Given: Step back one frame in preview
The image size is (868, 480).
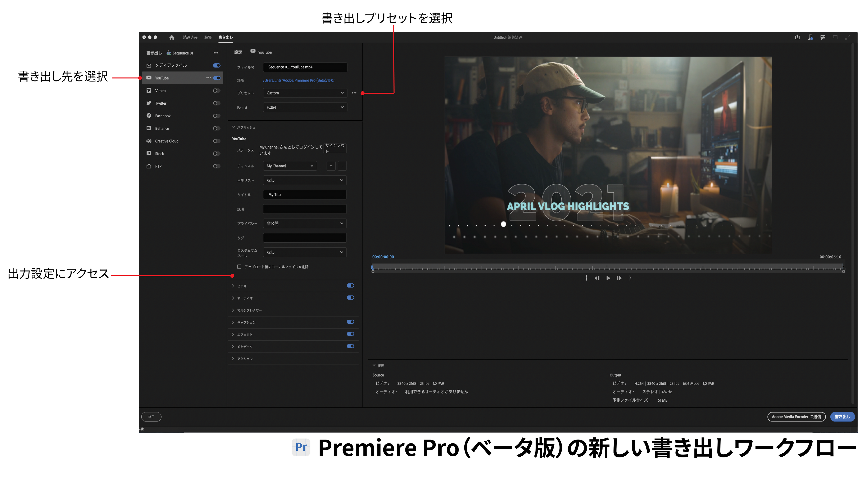Looking at the screenshot, I should 597,278.
